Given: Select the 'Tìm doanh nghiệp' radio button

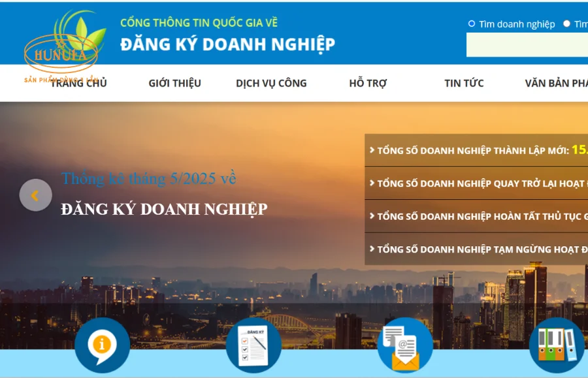Looking at the screenshot, I should (472, 24).
